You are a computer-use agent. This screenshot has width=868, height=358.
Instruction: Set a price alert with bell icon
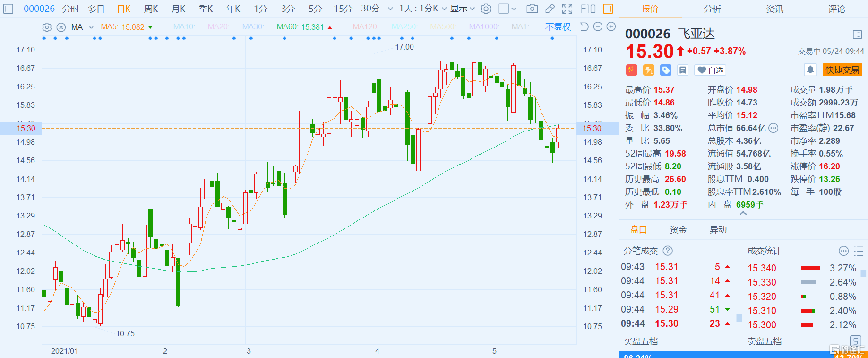click(x=810, y=70)
